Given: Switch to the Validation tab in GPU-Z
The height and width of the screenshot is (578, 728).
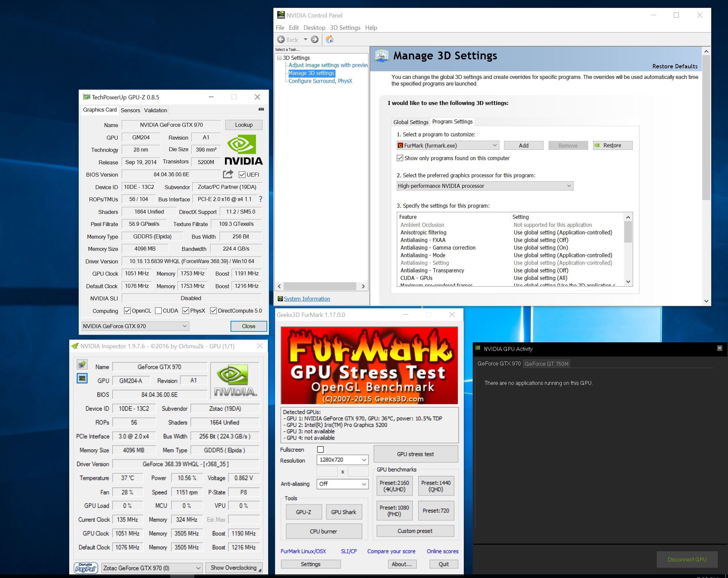Looking at the screenshot, I should click(x=155, y=110).
